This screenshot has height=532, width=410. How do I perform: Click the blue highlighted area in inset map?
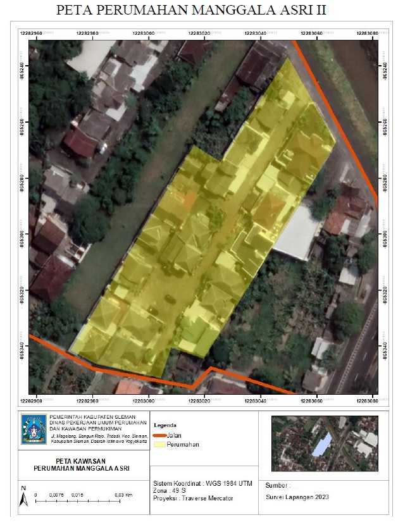[x=322, y=445]
